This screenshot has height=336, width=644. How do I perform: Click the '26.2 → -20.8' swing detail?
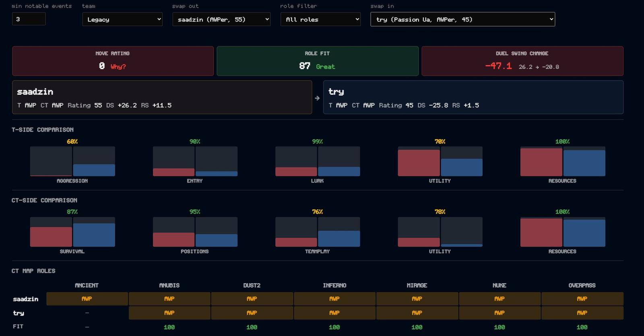pos(539,67)
